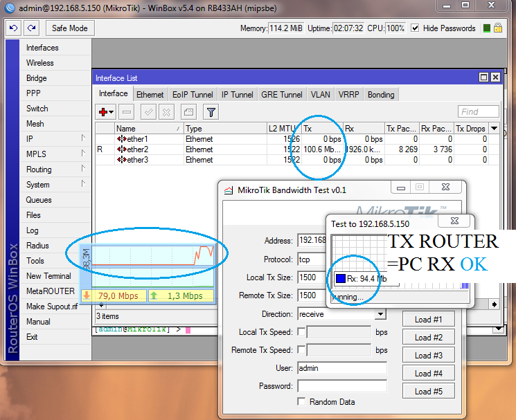Open the Direction dropdown arrow
The image size is (516, 420).
point(380,314)
